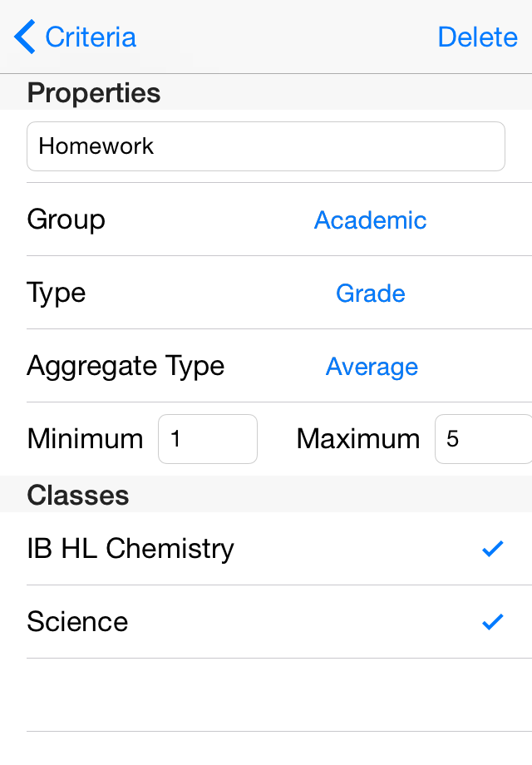This screenshot has height=765, width=532.
Task: Change Group from Academic
Action: pyautogui.click(x=370, y=220)
